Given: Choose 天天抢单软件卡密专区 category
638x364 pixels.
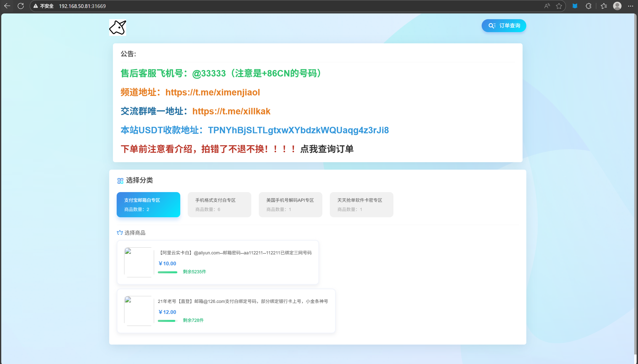Looking at the screenshot, I should tap(362, 205).
